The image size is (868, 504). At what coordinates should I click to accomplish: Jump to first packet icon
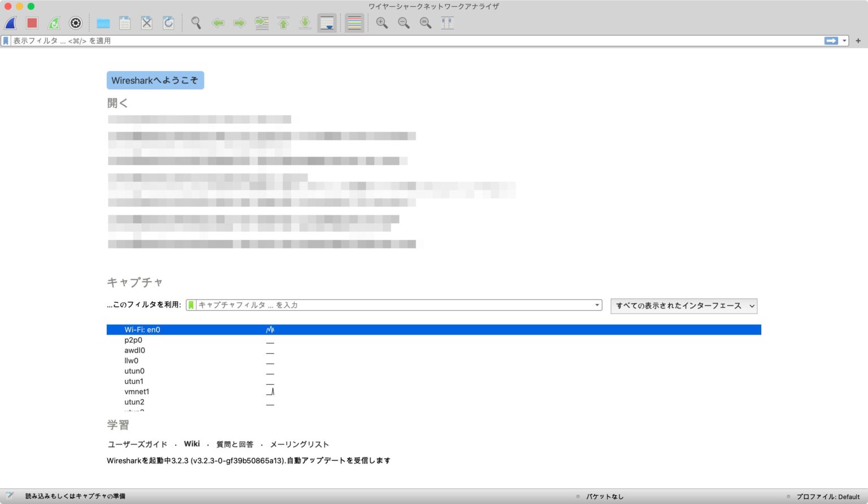click(x=284, y=23)
